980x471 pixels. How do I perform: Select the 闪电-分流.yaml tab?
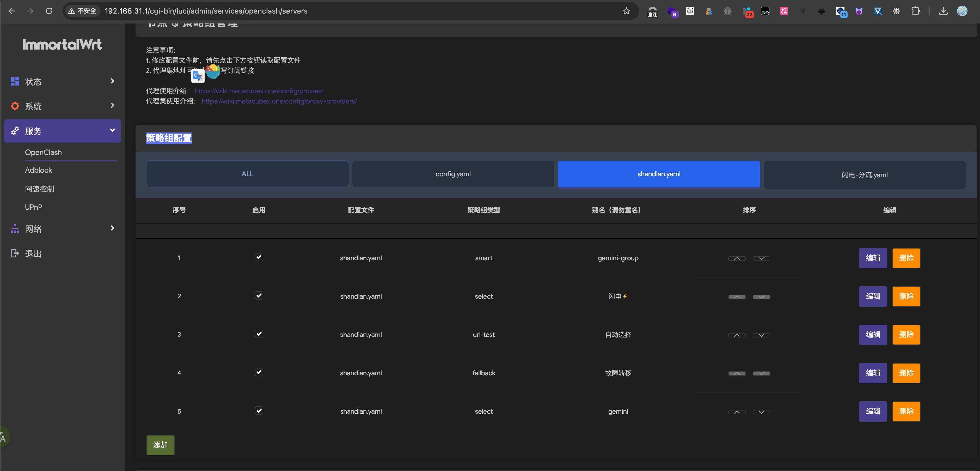click(x=864, y=175)
